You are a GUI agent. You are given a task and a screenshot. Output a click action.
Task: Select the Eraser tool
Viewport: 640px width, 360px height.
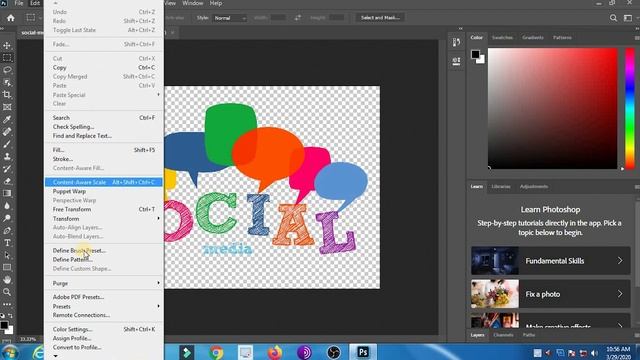[x=7, y=181]
